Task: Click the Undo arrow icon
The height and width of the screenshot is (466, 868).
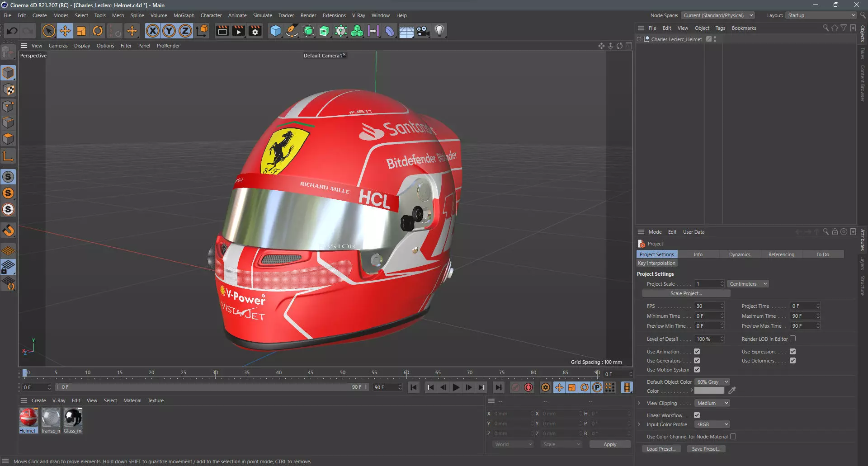Action: 12,31
